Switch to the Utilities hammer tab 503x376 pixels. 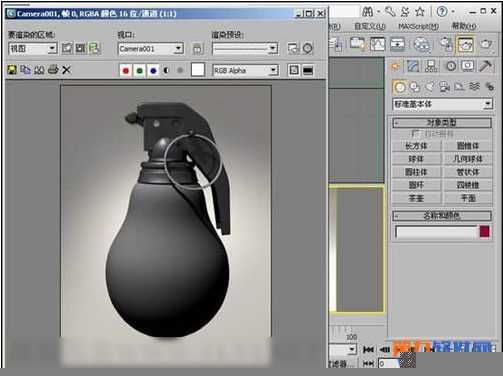click(486, 66)
